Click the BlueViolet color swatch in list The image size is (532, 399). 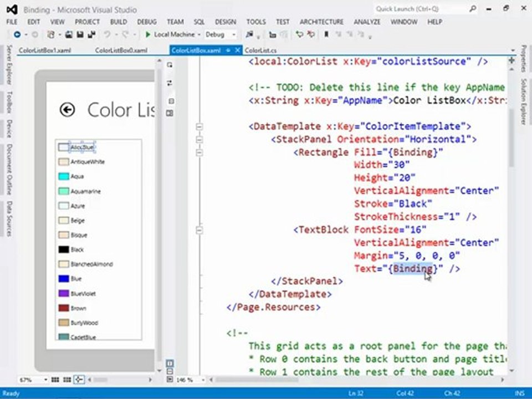(x=64, y=293)
